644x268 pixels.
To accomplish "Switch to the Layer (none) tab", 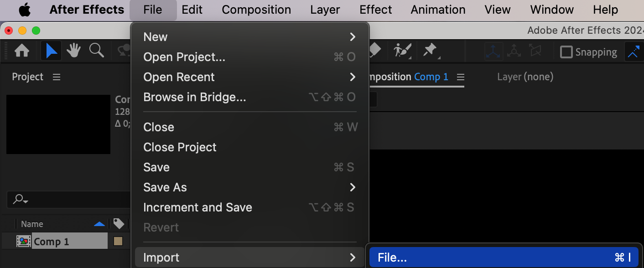I will 525,77.
